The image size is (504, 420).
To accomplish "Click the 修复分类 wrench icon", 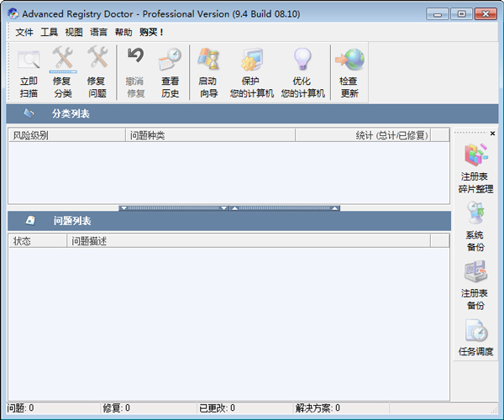I will (x=63, y=58).
